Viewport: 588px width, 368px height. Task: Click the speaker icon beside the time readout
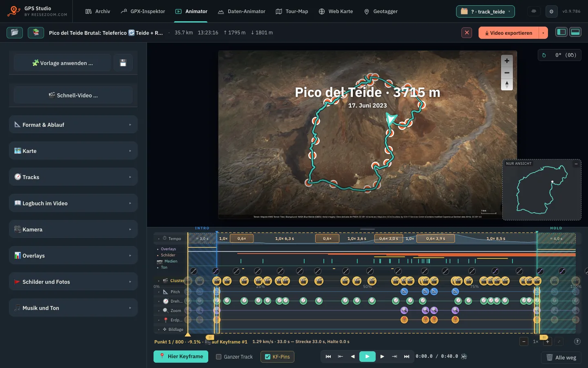464,356
